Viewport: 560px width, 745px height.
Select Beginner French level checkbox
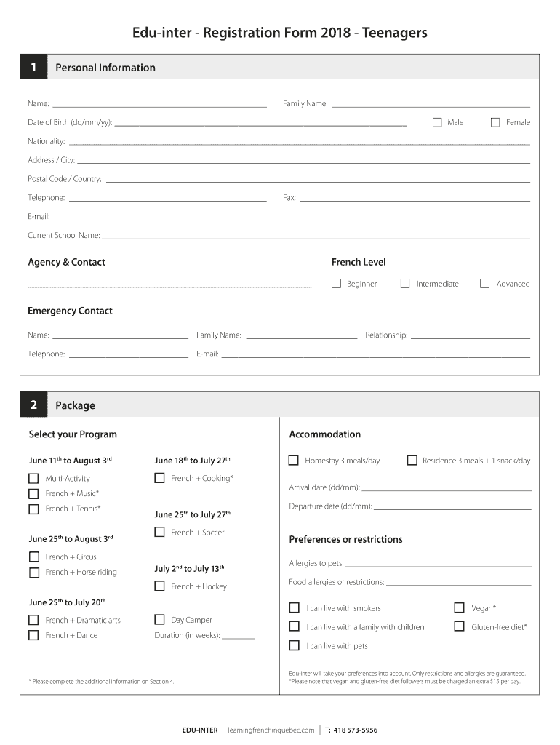coord(336,284)
